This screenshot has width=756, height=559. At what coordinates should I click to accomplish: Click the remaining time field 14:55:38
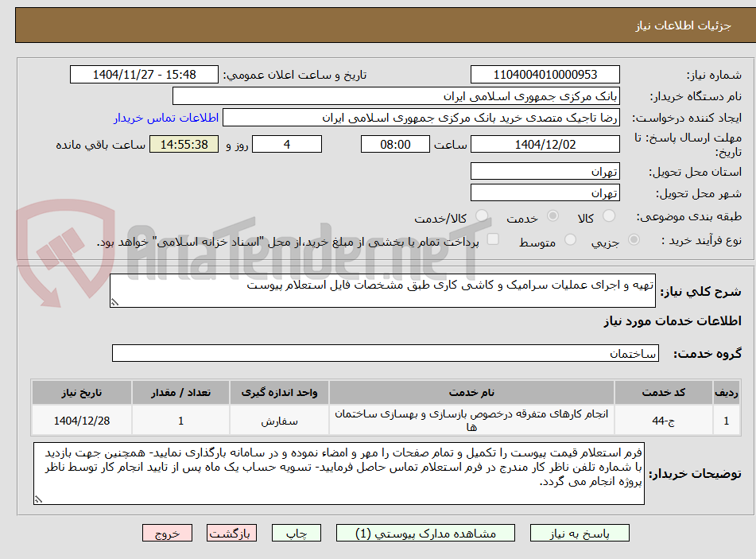point(184,144)
